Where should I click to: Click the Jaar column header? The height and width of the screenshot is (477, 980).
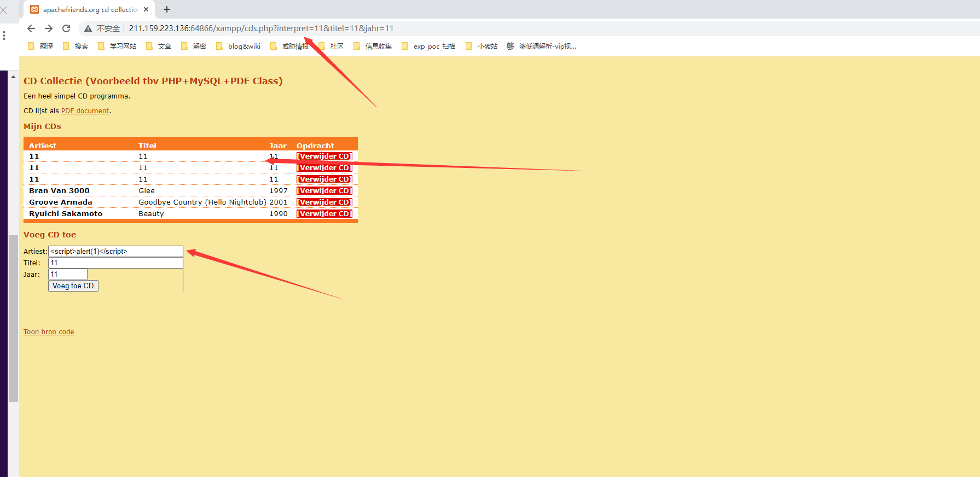click(x=278, y=146)
